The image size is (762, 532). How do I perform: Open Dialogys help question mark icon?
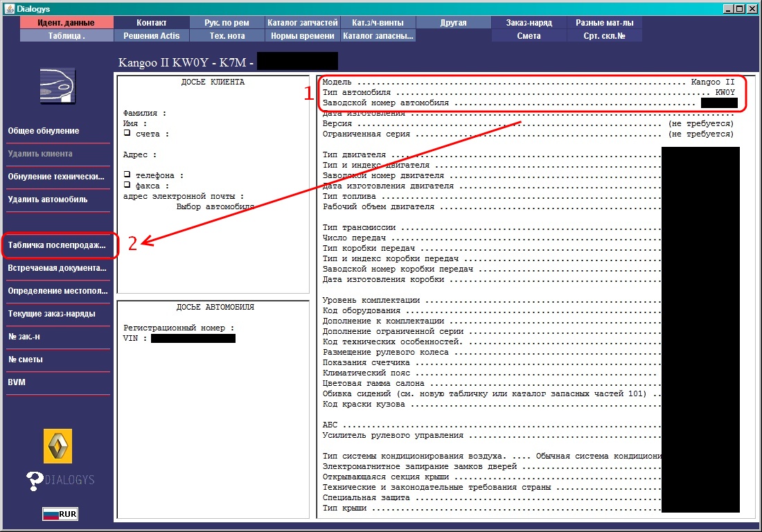(x=34, y=481)
